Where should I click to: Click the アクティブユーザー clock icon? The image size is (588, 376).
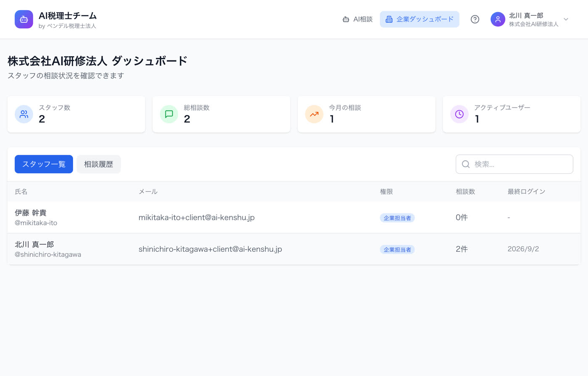459,114
